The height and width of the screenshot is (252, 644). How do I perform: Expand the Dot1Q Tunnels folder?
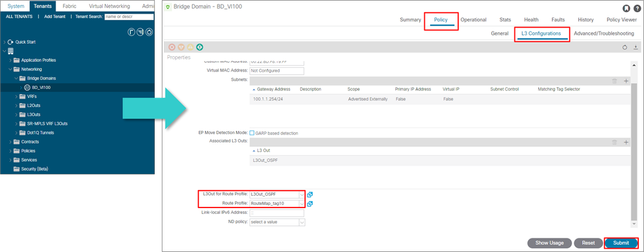tap(16, 133)
